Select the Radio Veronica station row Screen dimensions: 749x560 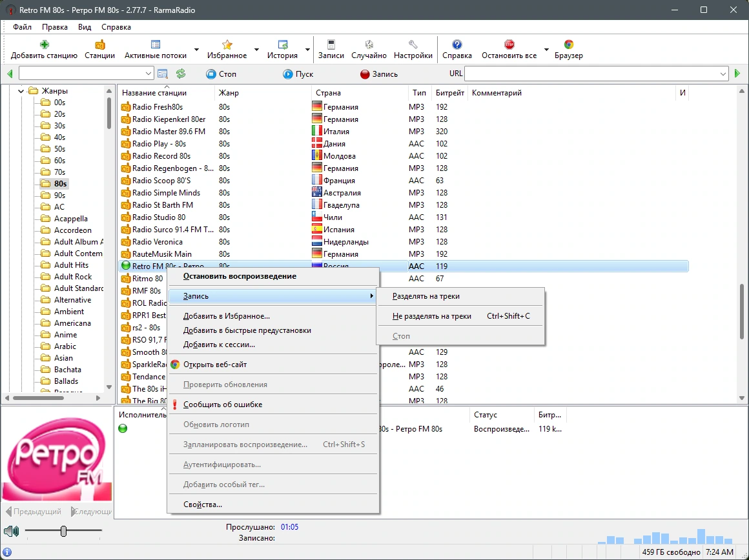tap(403, 241)
